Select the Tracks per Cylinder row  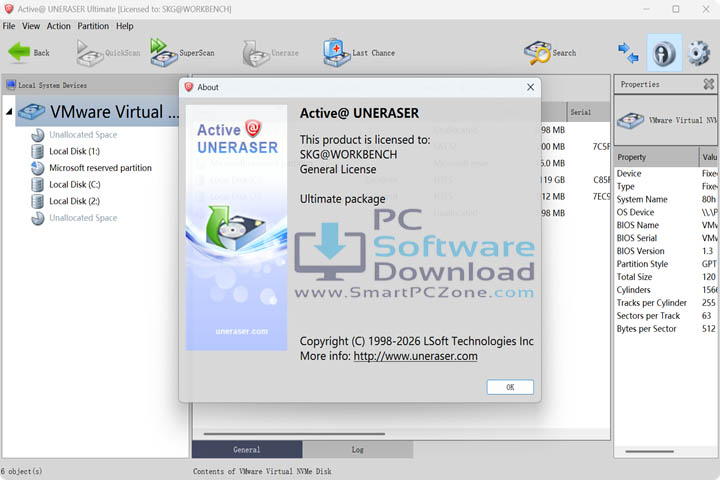coord(666,303)
